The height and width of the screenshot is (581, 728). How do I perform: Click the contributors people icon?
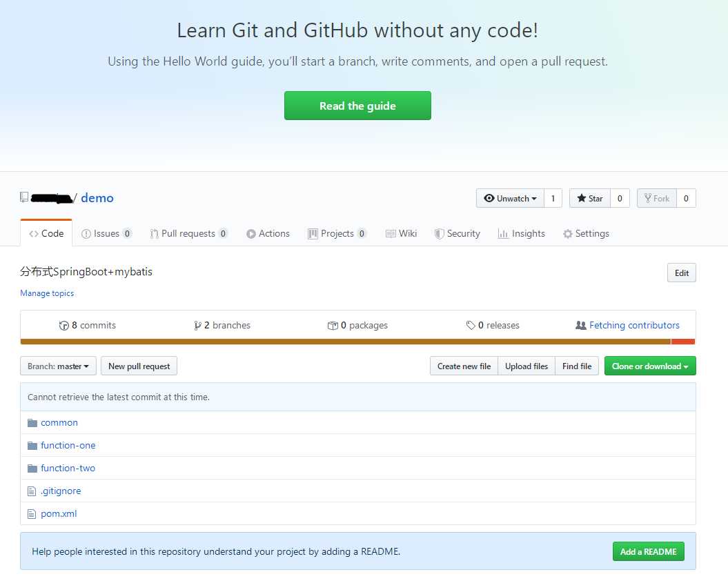(580, 326)
